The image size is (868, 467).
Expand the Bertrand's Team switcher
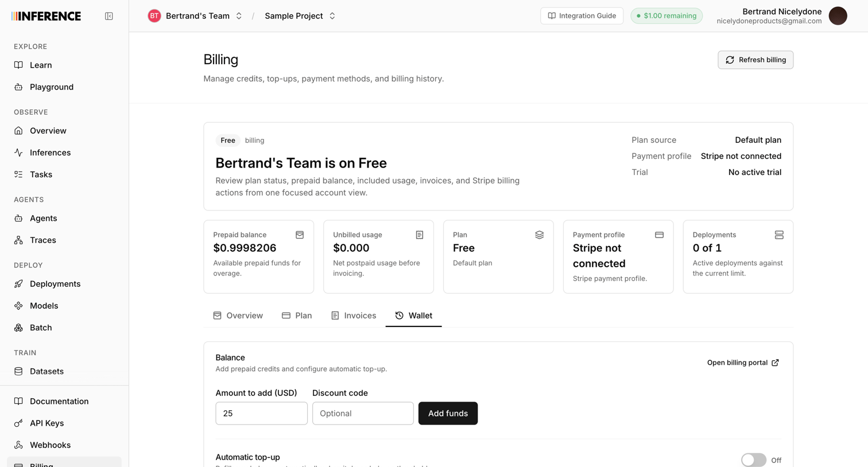coord(239,16)
